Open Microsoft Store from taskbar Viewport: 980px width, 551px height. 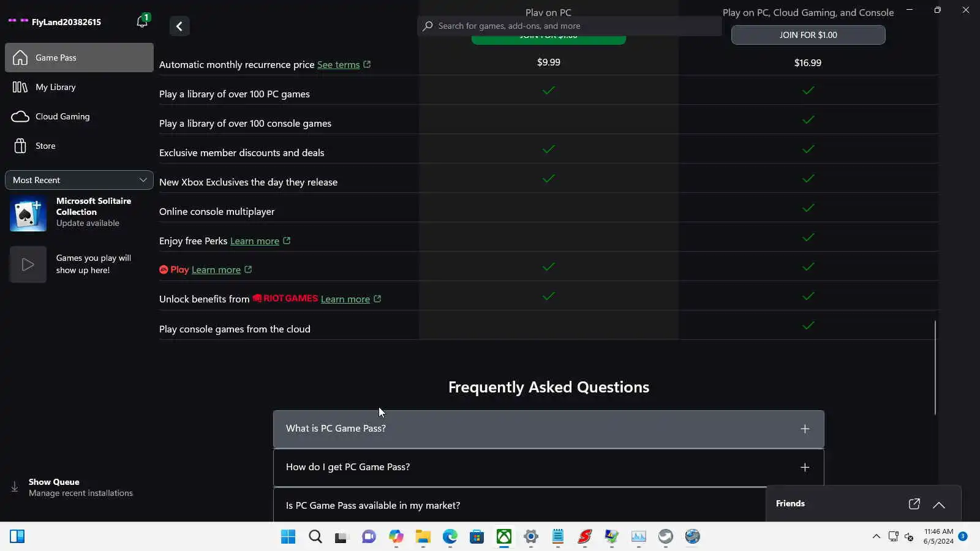point(477,537)
